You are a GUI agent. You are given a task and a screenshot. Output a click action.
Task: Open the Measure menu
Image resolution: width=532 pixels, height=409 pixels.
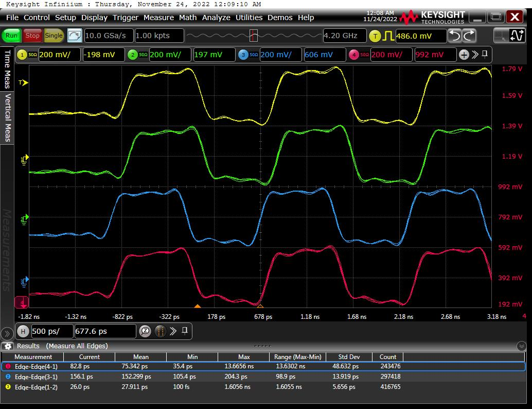(x=158, y=18)
